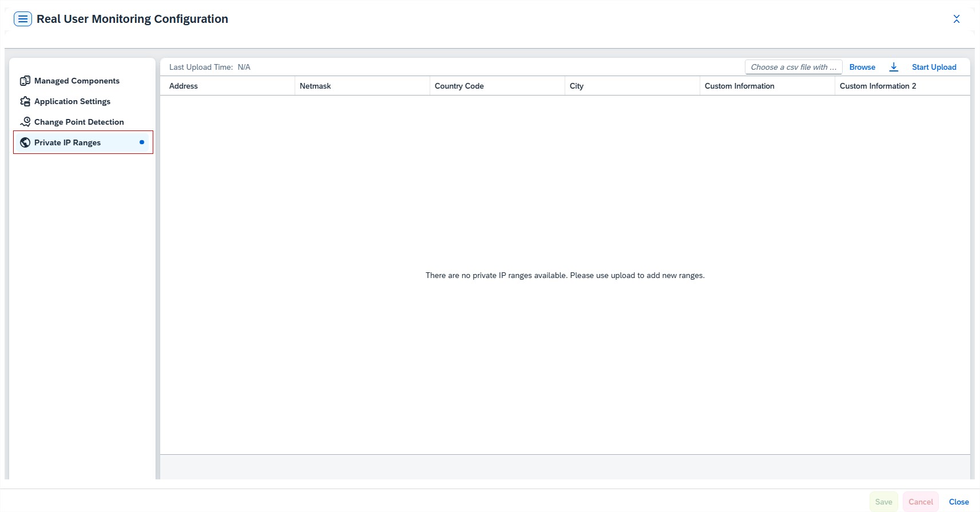Click the City column header

577,86
